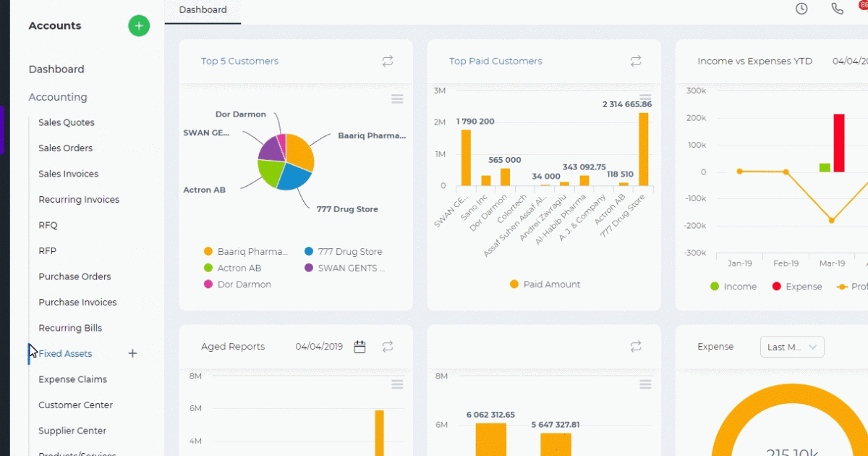Select RFQ in the sidebar
This screenshot has width=868, height=456.
pos(48,225)
